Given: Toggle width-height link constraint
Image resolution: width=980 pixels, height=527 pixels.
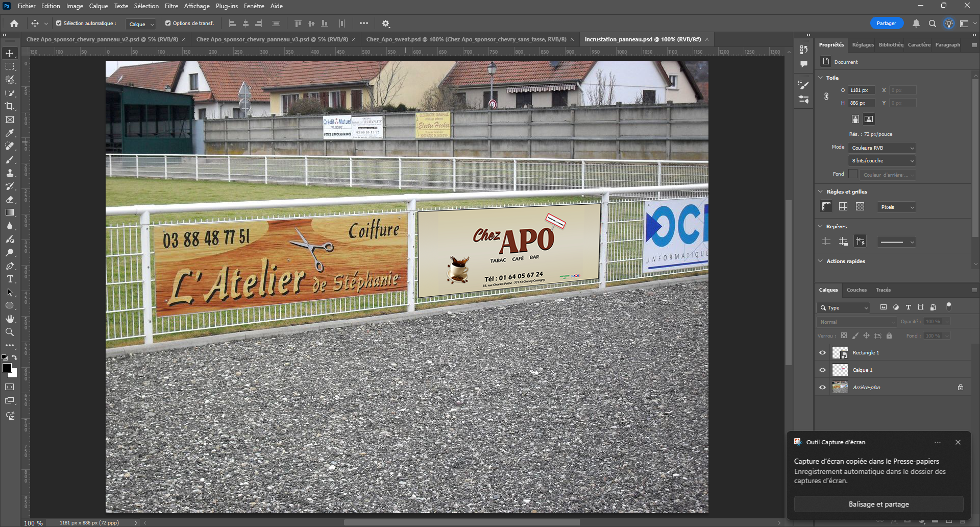Looking at the screenshot, I should 826,97.
